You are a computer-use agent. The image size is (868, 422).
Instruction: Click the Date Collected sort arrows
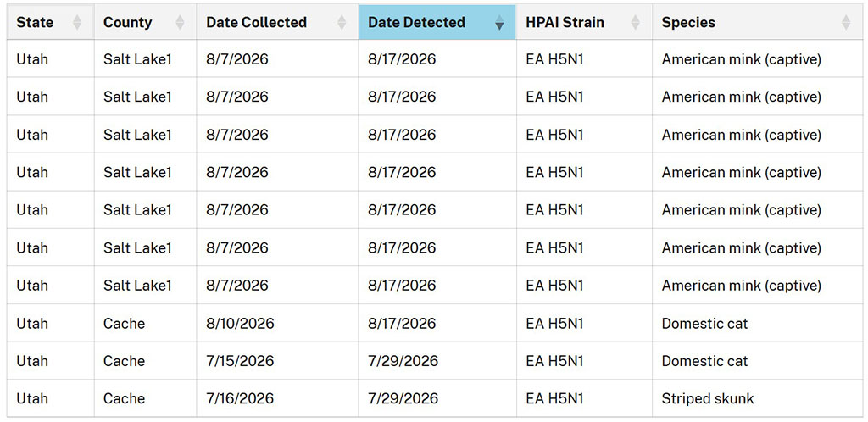pyautogui.click(x=342, y=23)
